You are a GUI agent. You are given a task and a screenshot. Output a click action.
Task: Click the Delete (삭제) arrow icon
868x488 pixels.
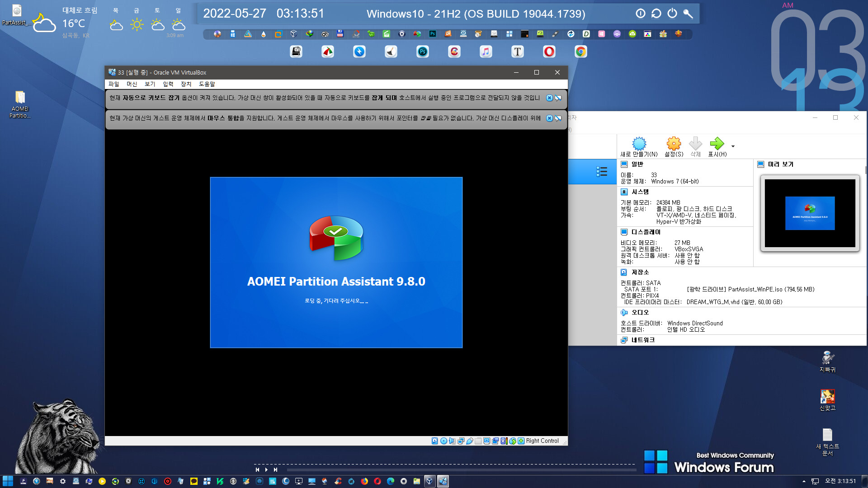(695, 144)
